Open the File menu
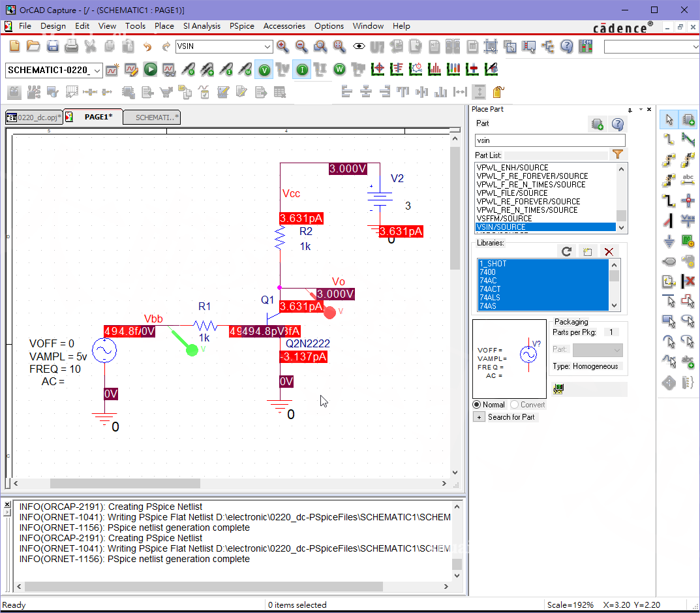Image resolution: width=700 pixels, height=613 pixels. click(x=25, y=26)
